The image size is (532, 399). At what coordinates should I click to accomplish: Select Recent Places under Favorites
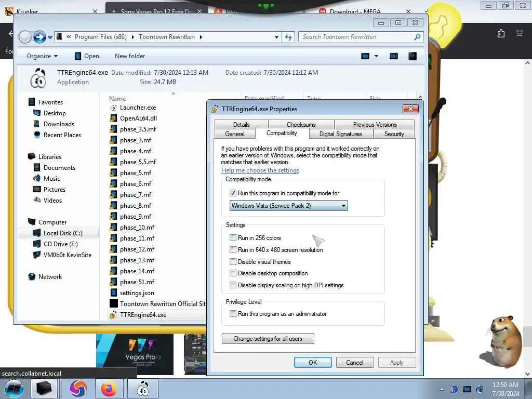coord(57,135)
